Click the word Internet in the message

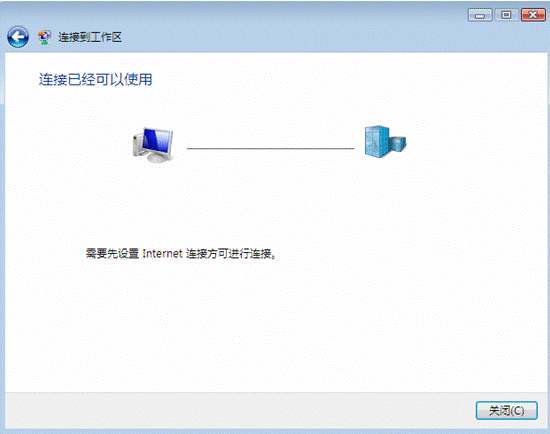[162, 253]
